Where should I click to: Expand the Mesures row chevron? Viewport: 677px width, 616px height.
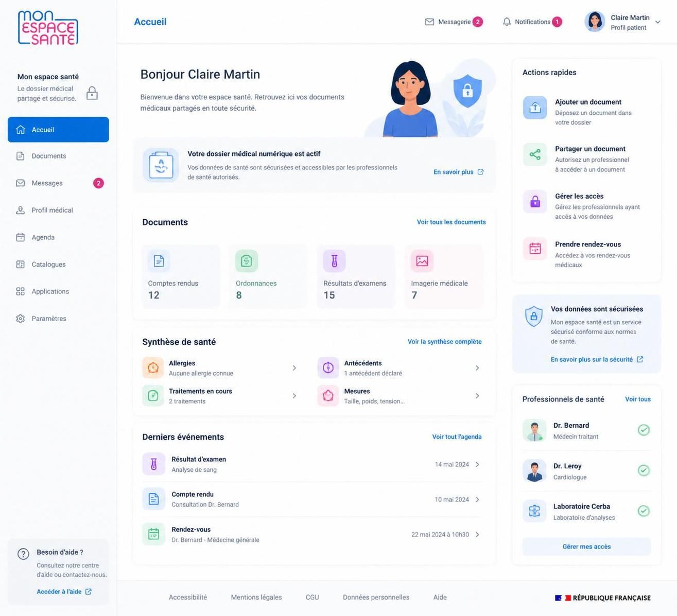click(477, 396)
